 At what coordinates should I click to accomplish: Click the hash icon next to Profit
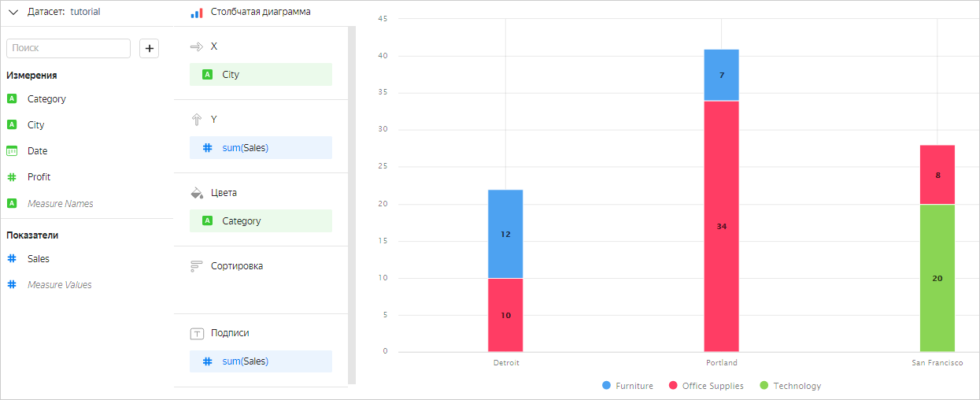[x=12, y=177]
